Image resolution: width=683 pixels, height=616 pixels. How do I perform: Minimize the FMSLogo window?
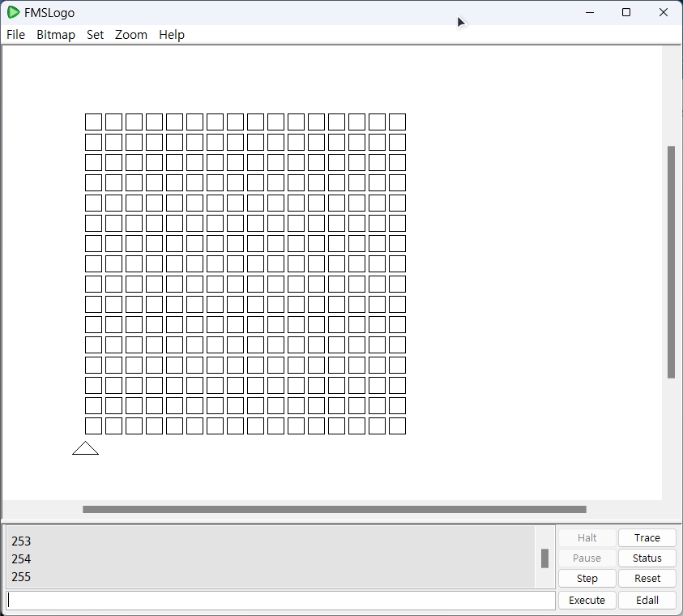(x=590, y=12)
